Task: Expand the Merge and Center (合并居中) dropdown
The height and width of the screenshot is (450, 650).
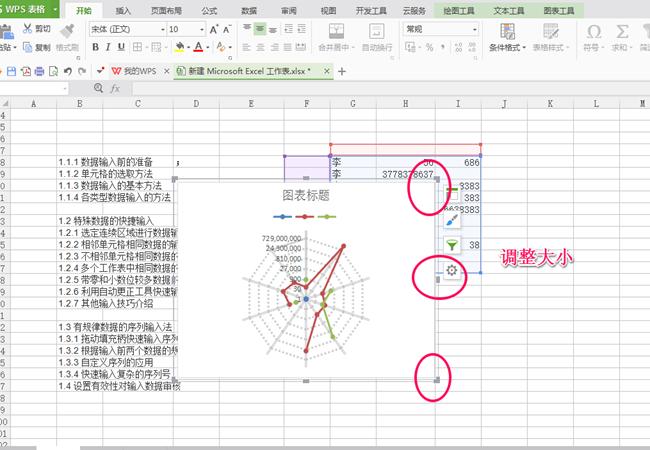Action: pos(353,47)
